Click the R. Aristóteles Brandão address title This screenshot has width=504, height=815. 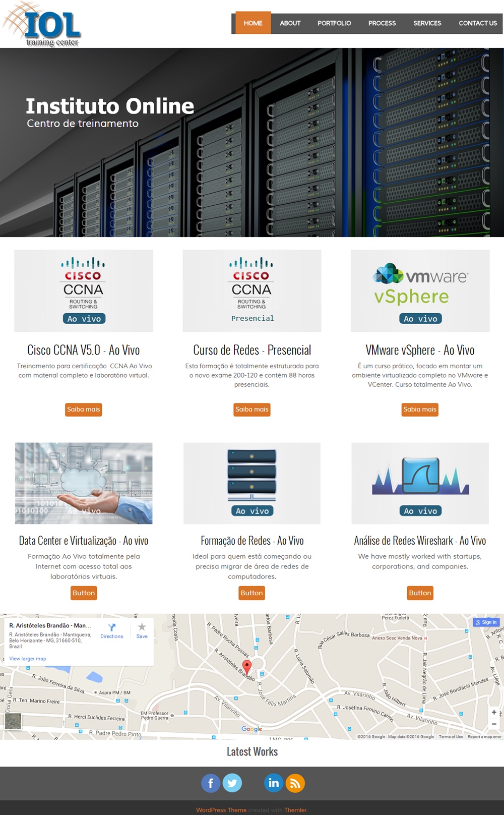click(x=50, y=625)
